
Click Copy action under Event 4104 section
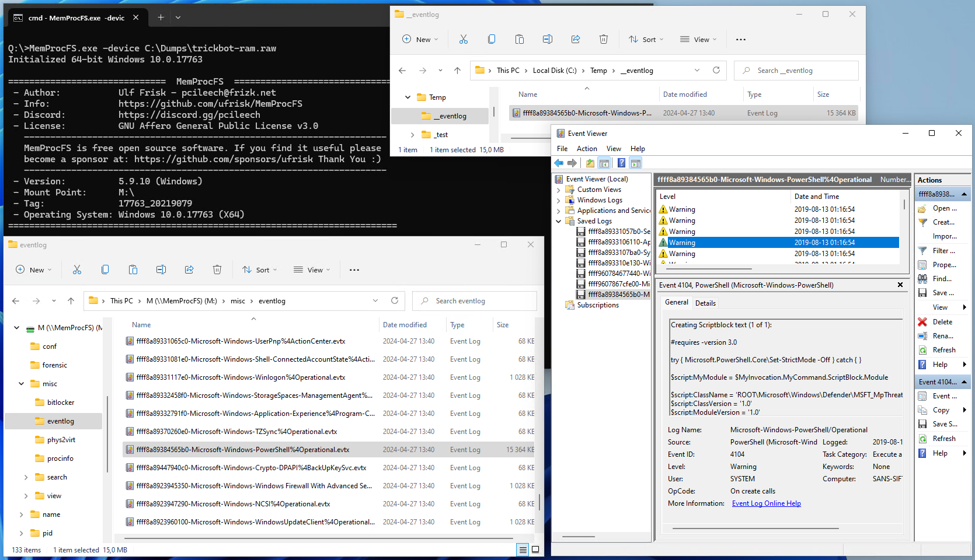pyautogui.click(x=941, y=410)
